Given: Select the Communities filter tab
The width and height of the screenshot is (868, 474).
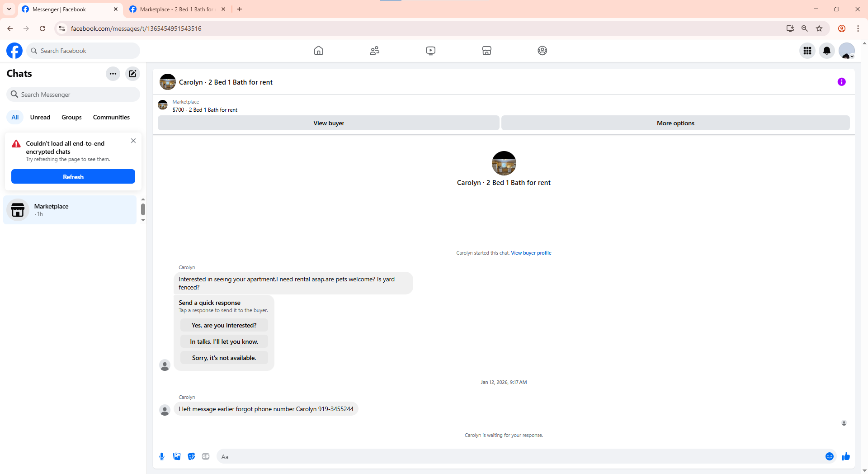Looking at the screenshot, I should click(111, 117).
